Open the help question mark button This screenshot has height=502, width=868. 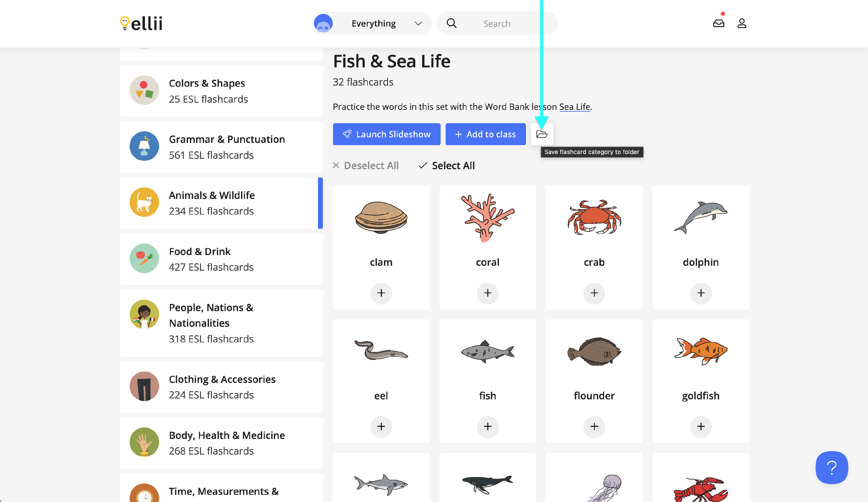point(831,467)
